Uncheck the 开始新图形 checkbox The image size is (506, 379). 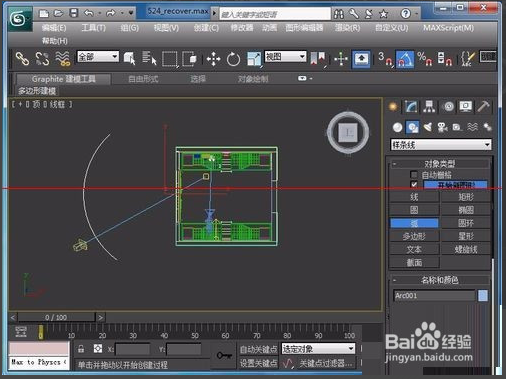pos(414,184)
